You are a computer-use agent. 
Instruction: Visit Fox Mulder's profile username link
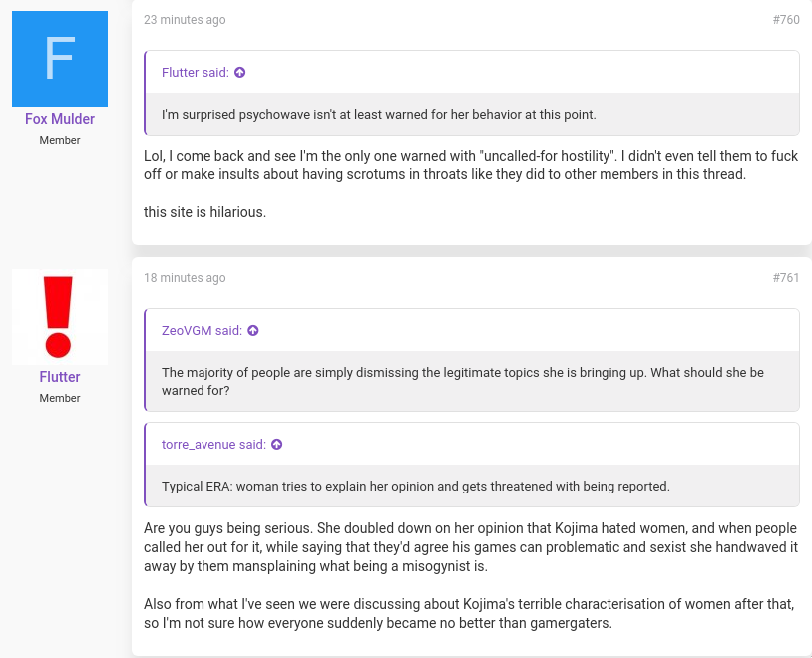[60, 119]
